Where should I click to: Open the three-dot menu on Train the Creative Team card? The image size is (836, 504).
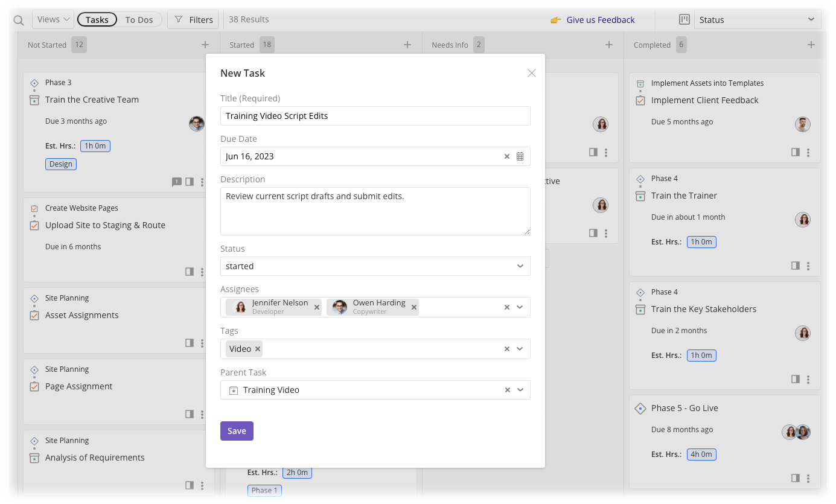point(202,182)
